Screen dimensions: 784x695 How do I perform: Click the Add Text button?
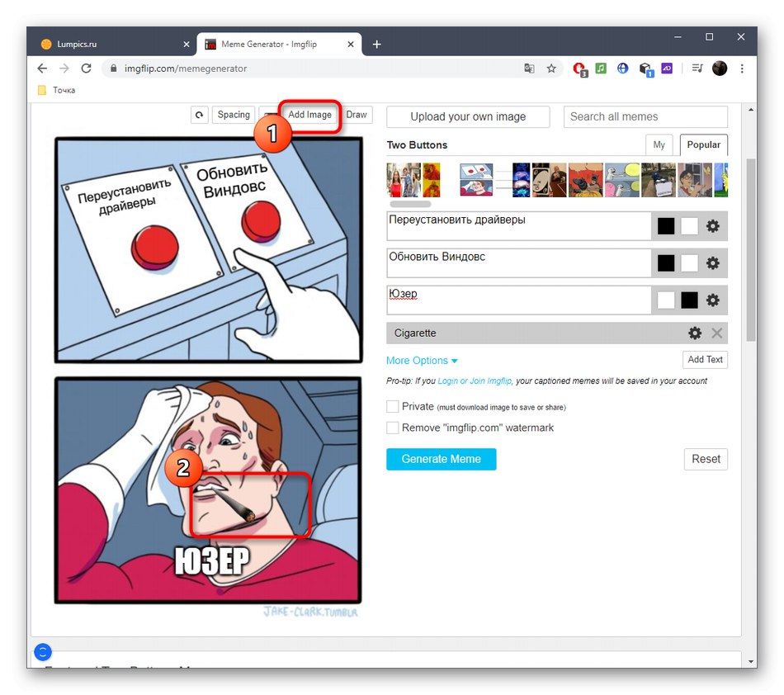[705, 360]
